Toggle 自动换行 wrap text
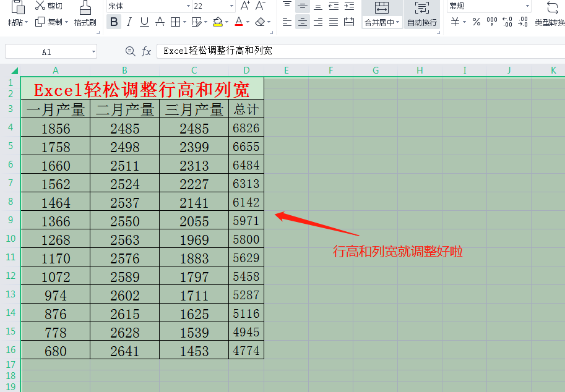 [422, 14]
